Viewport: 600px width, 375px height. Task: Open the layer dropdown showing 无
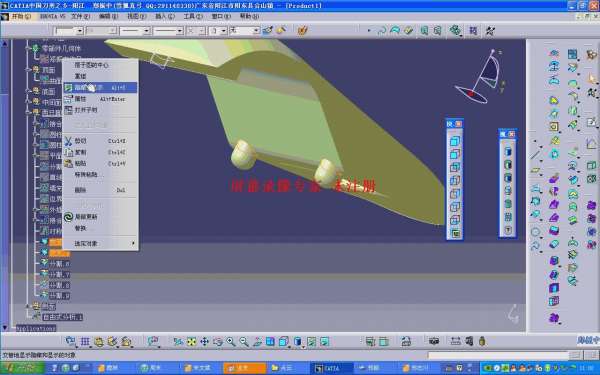coord(245,31)
